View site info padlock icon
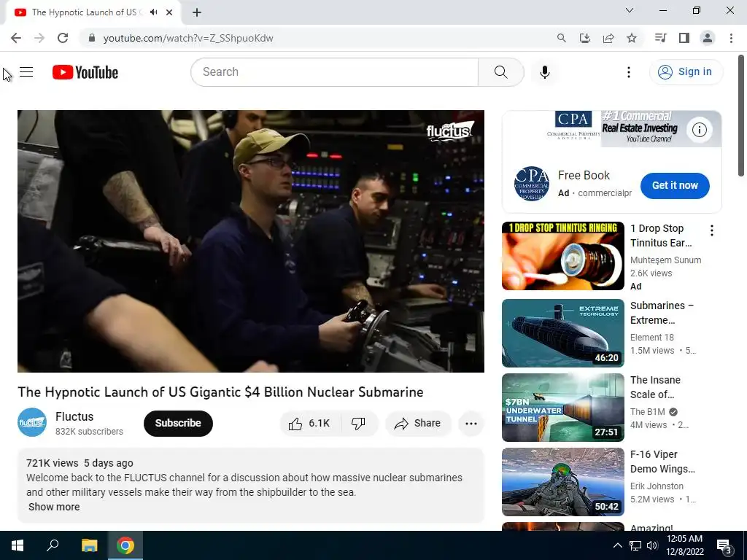This screenshot has height=560, width=747. coord(91,38)
